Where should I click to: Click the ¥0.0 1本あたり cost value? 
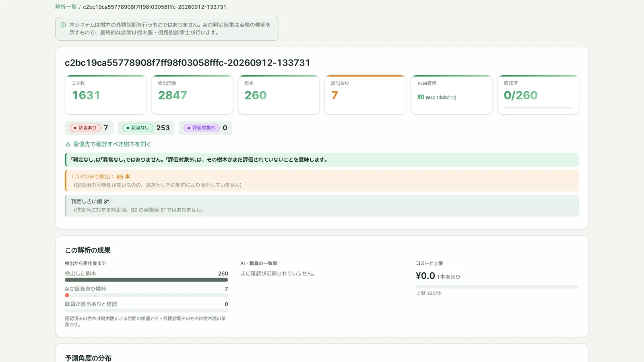[x=438, y=276]
